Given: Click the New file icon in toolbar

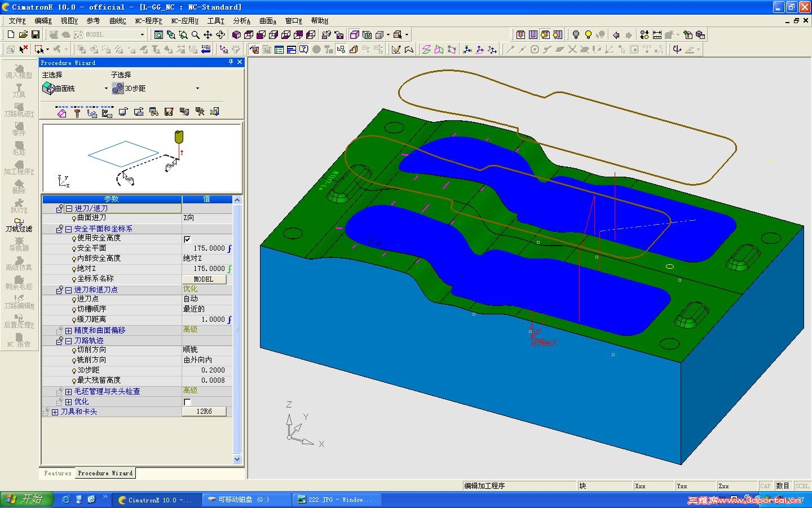Looking at the screenshot, I should (11, 35).
